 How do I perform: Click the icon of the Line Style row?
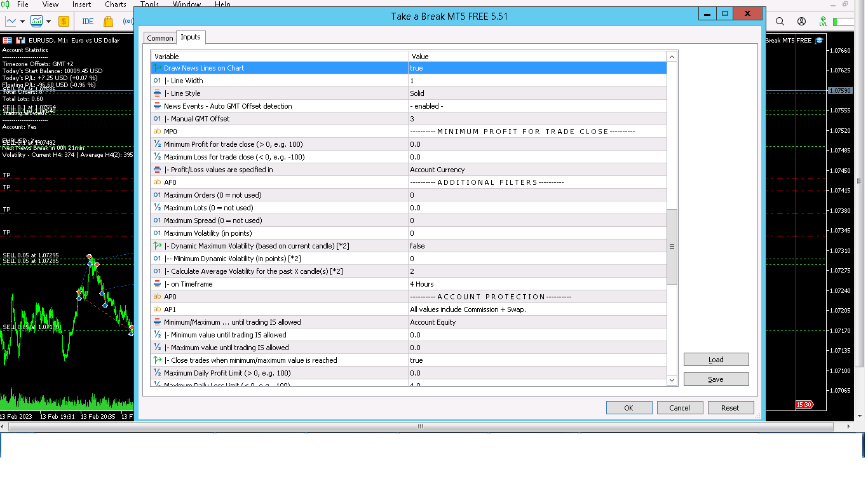coord(157,93)
